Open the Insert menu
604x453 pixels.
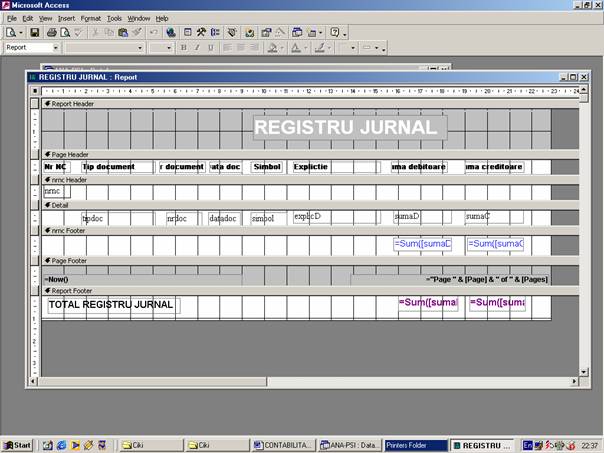66,18
